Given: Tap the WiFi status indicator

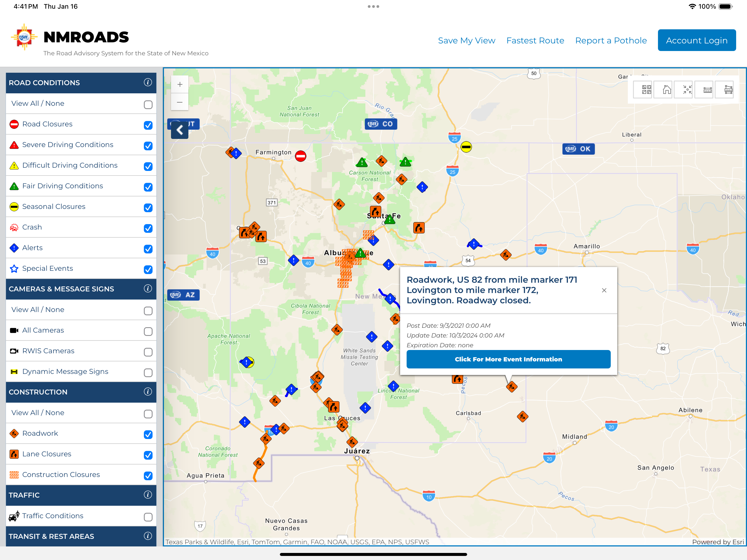Looking at the screenshot, I should click(692, 7).
